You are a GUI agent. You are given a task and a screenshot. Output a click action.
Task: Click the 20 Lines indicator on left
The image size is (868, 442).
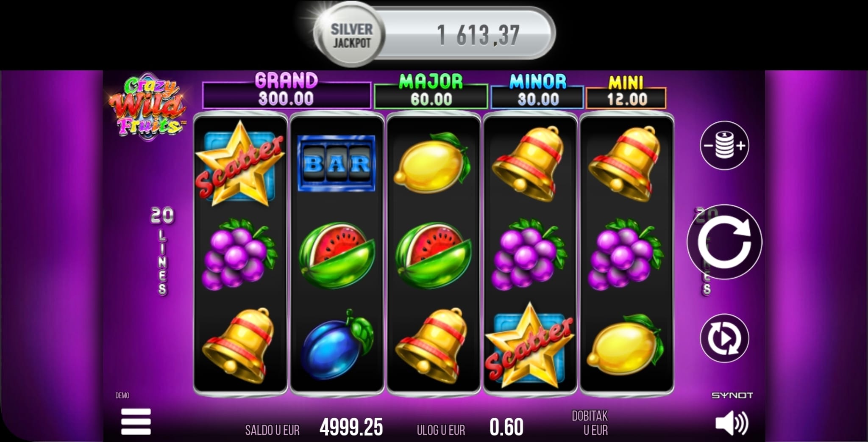[162, 251]
